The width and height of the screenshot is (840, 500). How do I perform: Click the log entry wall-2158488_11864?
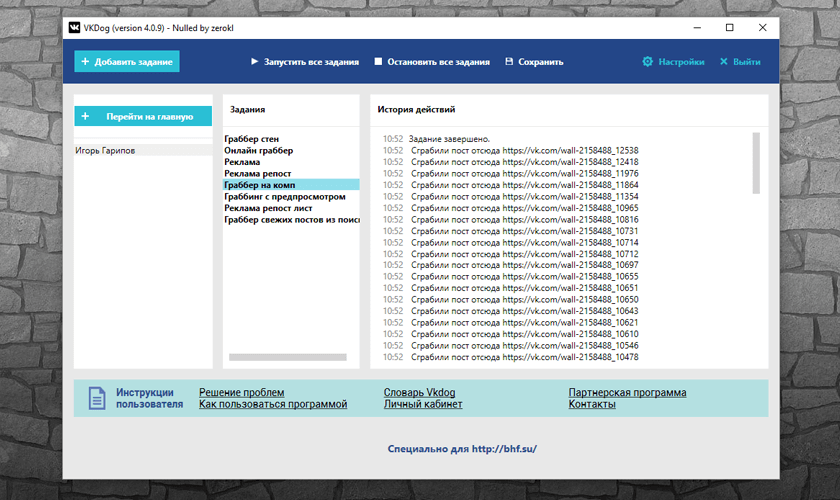(x=511, y=185)
